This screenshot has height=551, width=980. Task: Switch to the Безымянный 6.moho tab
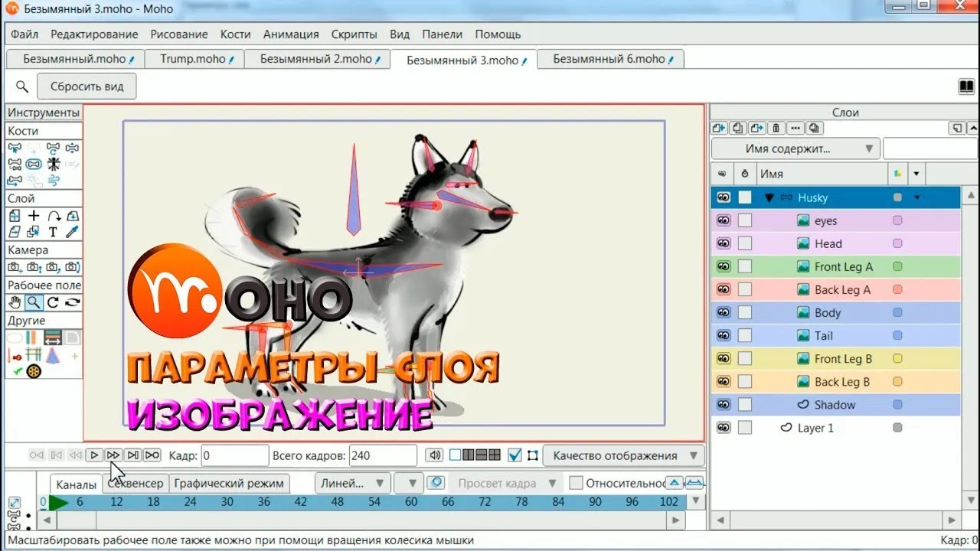(610, 59)
